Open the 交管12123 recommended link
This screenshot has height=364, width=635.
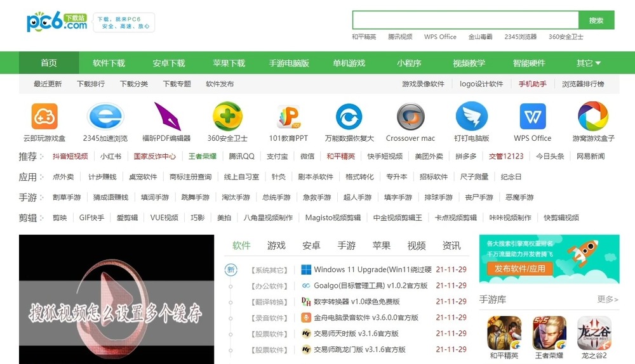[x=506, y=157]
